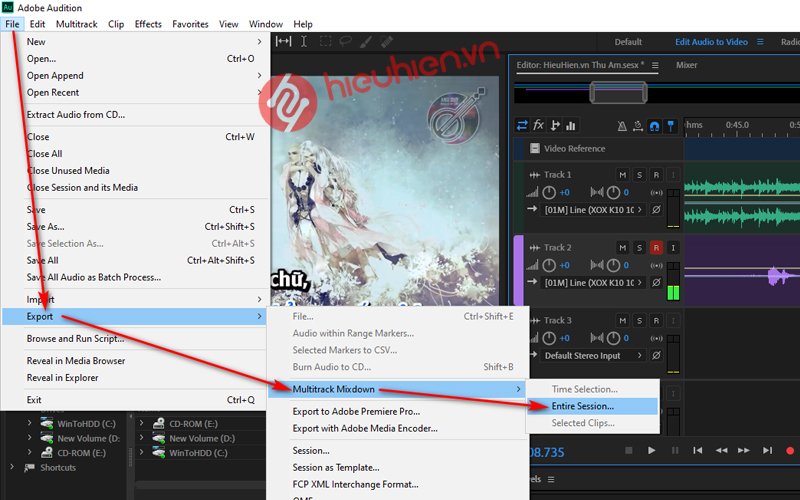Image resolution: width=800 pixels, height=500 pixels.
Task: Open Edit Audio to Video workspace menu icon
Action: tap(760, 42)
